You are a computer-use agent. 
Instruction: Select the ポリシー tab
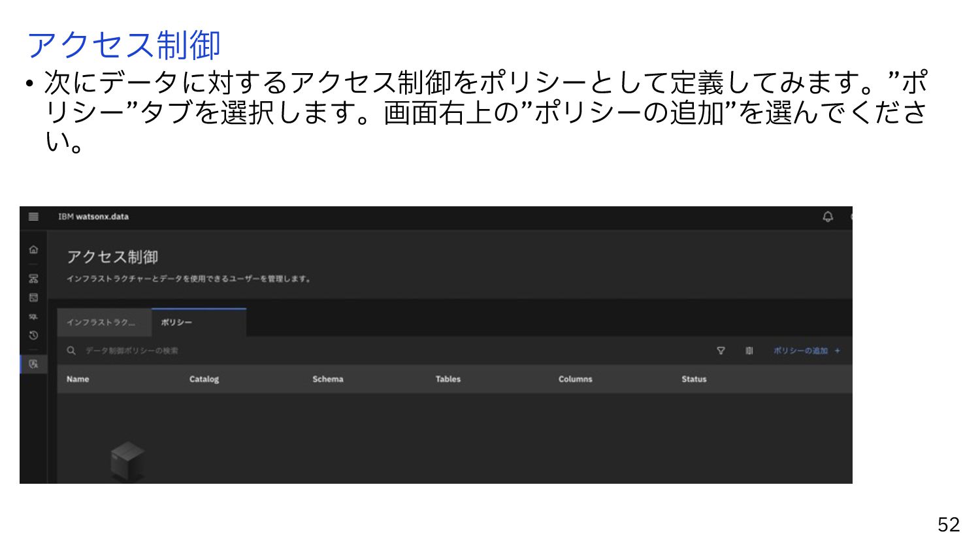point(199,323)
